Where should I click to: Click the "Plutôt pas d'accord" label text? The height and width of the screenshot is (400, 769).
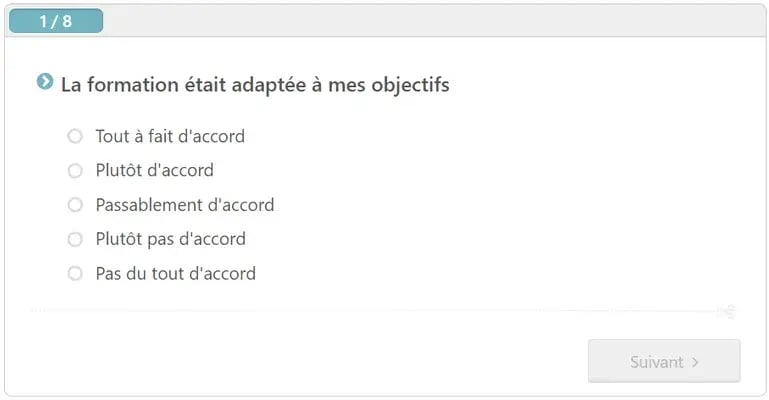(x=171, y=239)
